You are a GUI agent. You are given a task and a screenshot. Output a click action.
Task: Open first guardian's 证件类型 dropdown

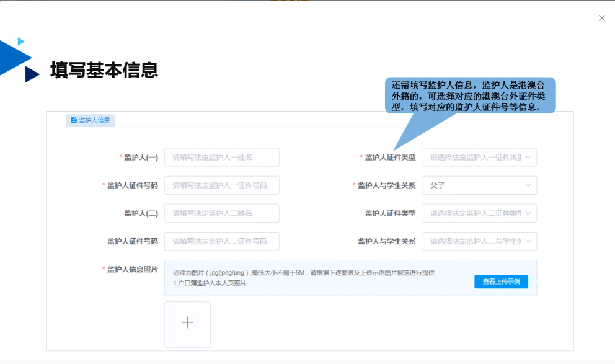(x=475, y=158)
